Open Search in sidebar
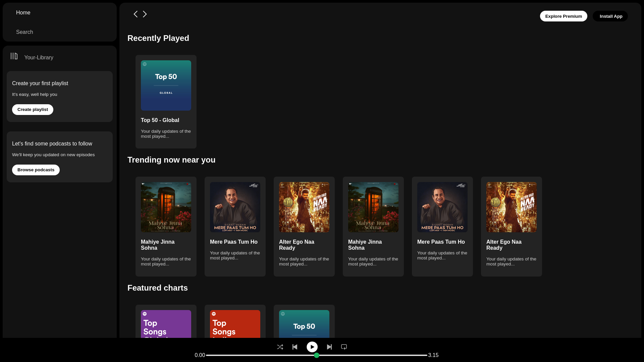Screen dimensions: 644x362 (x=24, y=32)
